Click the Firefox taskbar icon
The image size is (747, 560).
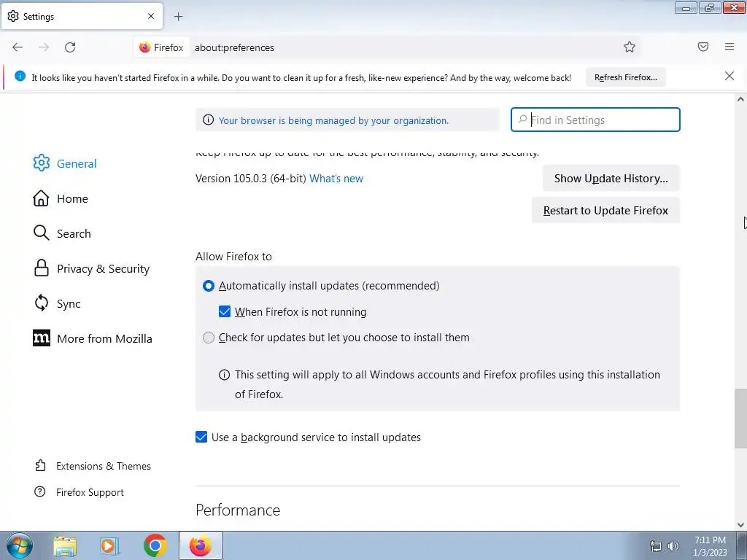[201, 545]
